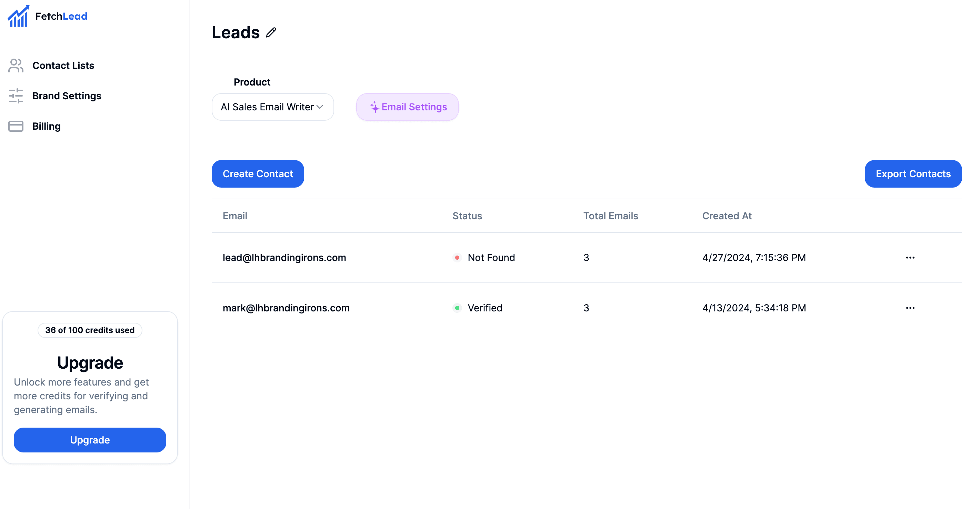Open Email Settings
980x509 pixels.
[408, 107]
